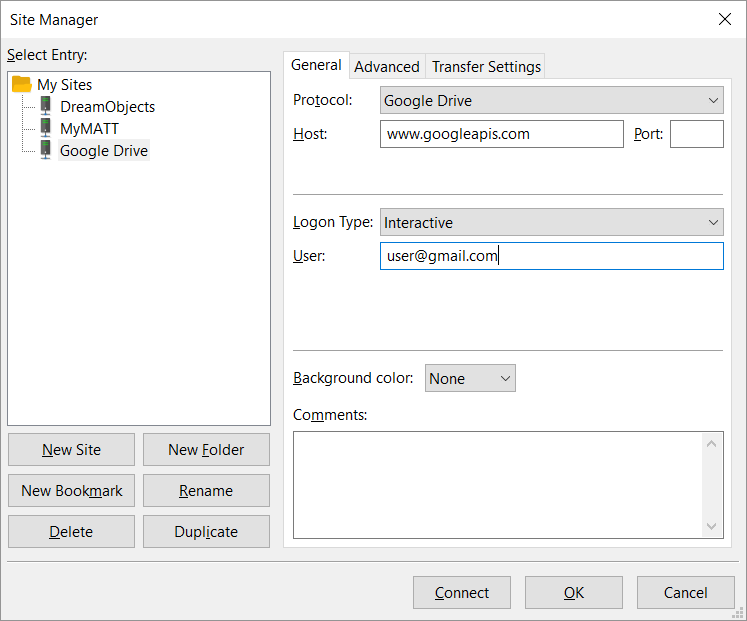Switch to the Advanced tab

tap(386, 67)
